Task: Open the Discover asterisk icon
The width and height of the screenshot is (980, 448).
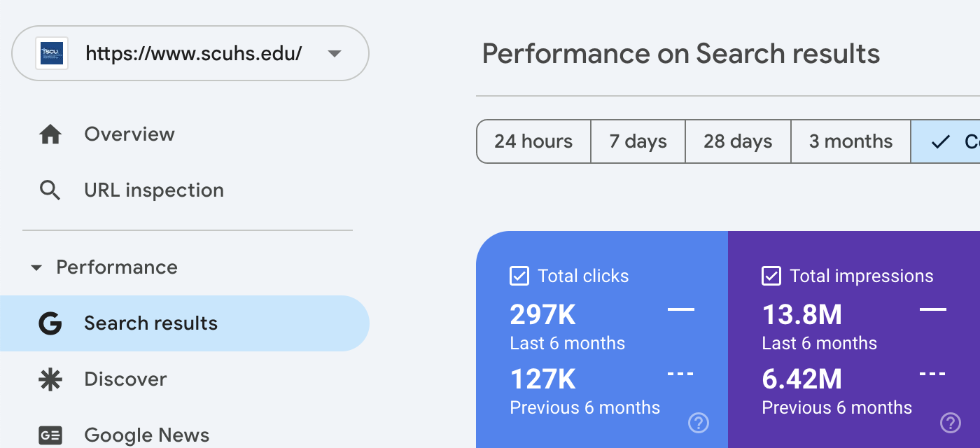Action: tap(50, 379)
